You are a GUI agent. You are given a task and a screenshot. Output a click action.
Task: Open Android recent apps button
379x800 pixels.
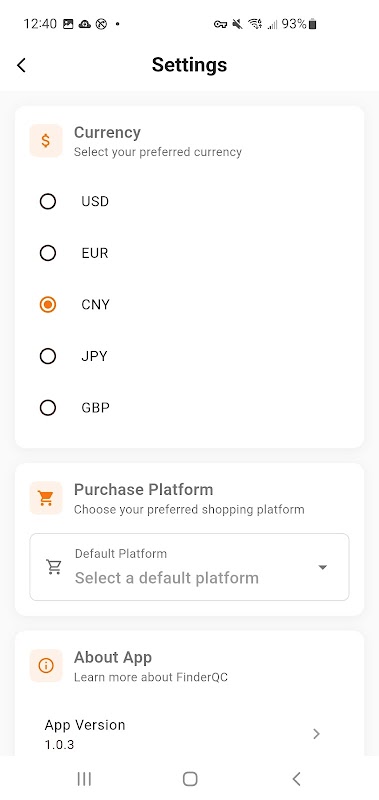(84, 779)
